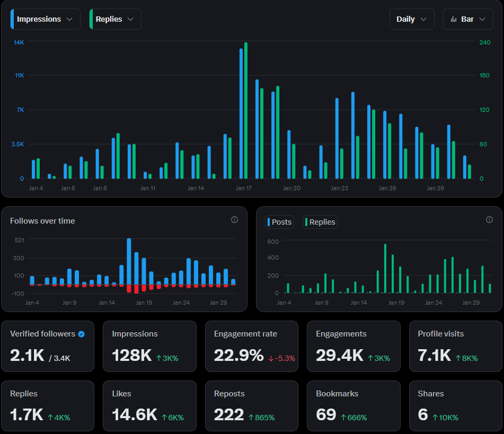The height and width of the screenshot is (434, 504).
Task: Toggle the Replies series in the posts chart
Action: coord(320,222)
